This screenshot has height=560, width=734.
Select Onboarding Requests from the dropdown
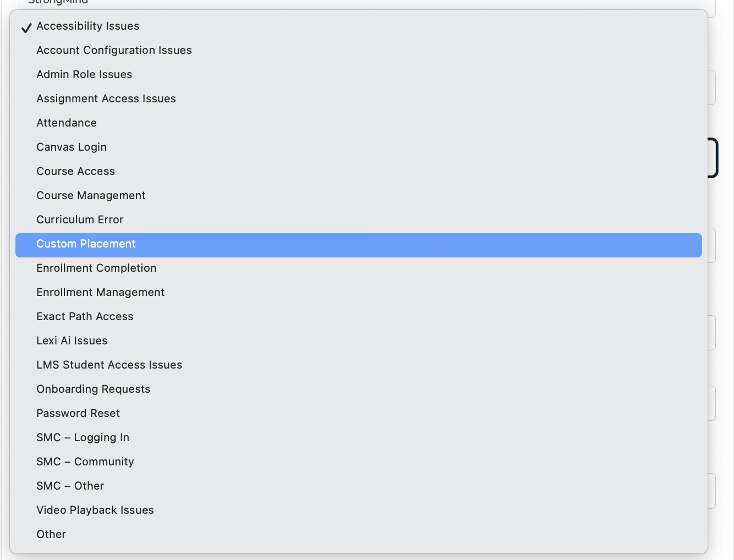click(93, 389)
